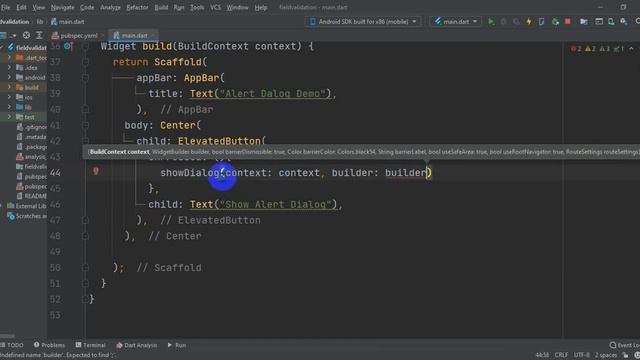Open the VCS menu

(x=216, y=7)
